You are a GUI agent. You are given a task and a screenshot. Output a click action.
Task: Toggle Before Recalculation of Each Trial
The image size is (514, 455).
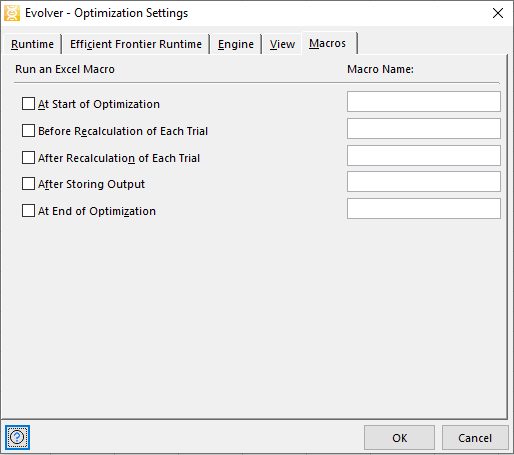point(28,131)
